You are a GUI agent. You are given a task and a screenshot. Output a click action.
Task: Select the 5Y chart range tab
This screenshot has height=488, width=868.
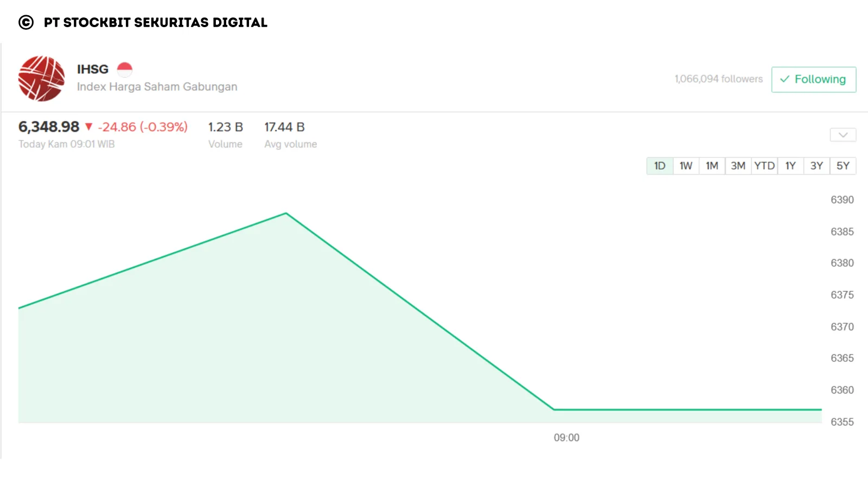pyautogui.click(x=843, y=166)
